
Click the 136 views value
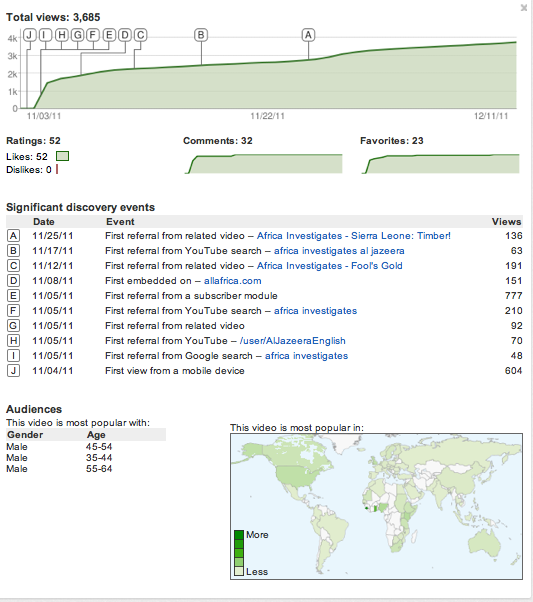(x=514, y=236)
